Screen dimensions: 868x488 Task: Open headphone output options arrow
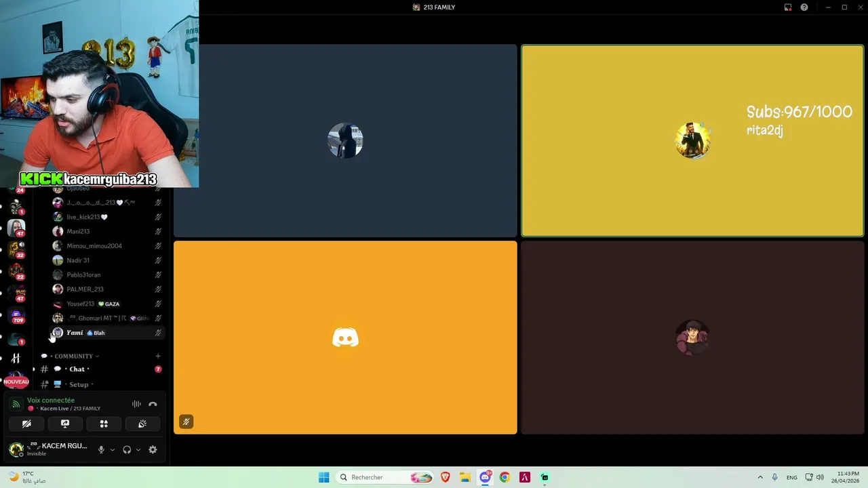pyautogui.click(x=138, y=449)
